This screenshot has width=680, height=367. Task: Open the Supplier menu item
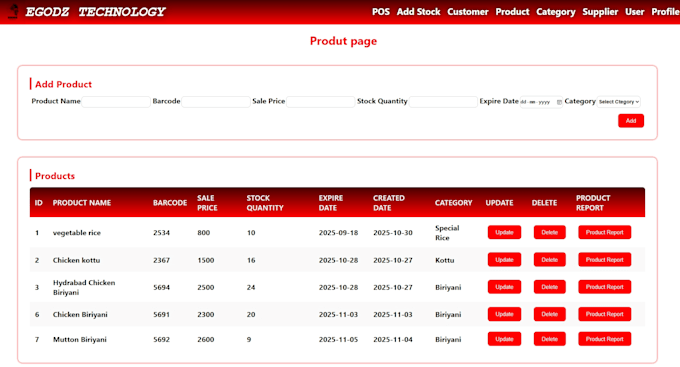coord(600,12)
